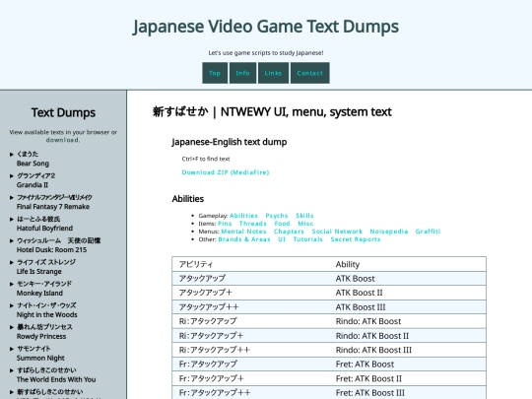This screenshot has height=399, width=532.
Task: Expand the Hatoful Boyfriend entry
Action: click(12, 219)
